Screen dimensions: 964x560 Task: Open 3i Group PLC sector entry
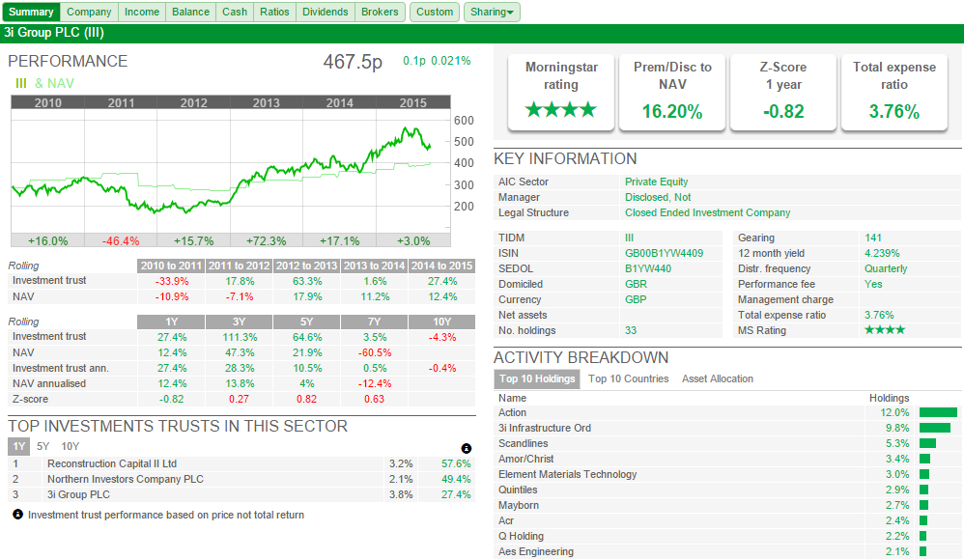tap(78, 494)
